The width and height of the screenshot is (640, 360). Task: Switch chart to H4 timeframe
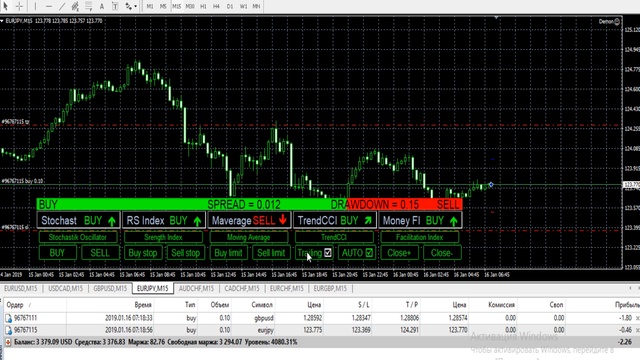(x=216, y=6)
